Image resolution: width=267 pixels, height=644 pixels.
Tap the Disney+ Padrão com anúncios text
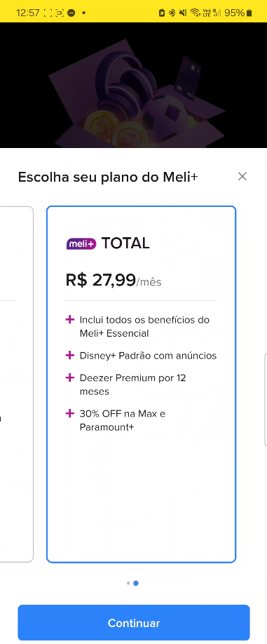(x=148, y=356)
